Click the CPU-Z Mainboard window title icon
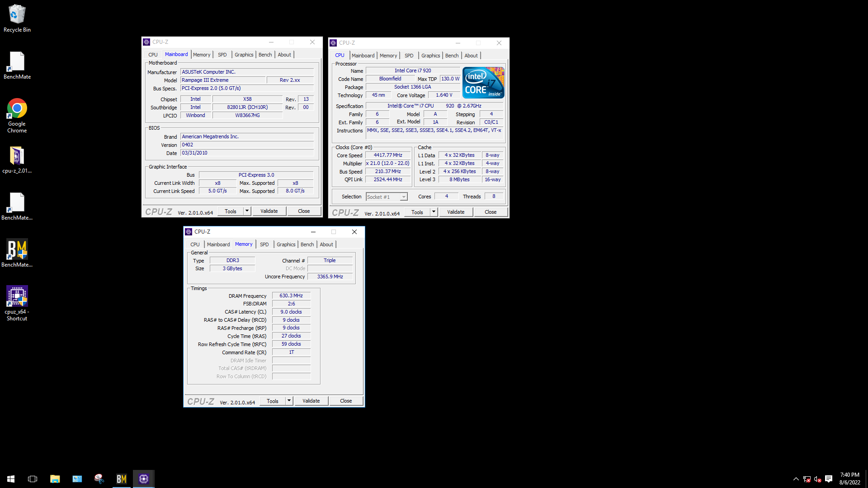The height and width of the screenshot is (488, 868). (146, 42)
